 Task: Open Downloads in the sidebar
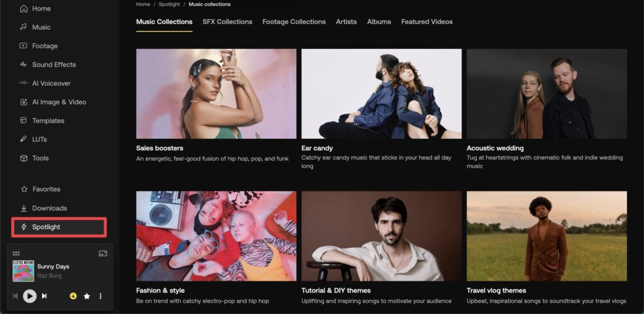click(x=43, y=208)
